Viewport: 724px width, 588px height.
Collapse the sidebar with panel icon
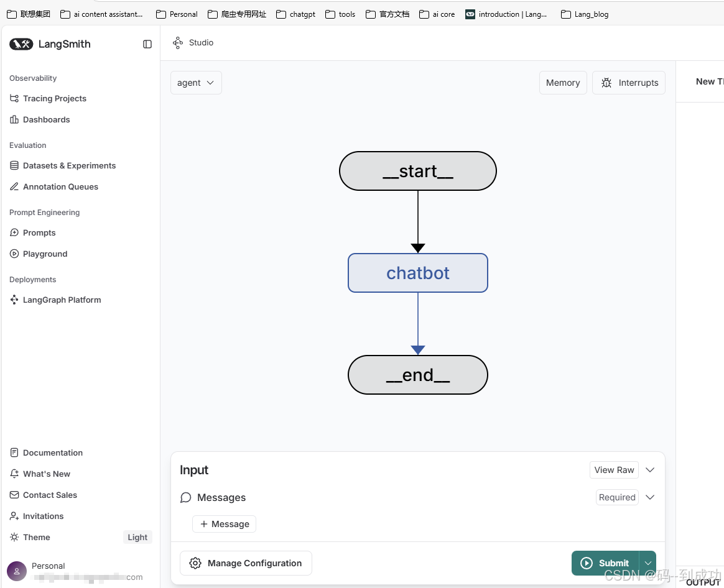(x=147, y=44)
